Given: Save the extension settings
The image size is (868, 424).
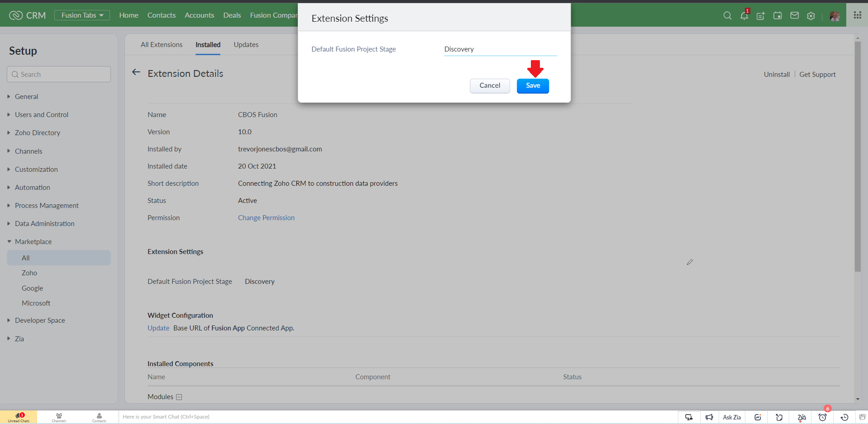Looking at the screenshot, I should (x=533, y=86).
